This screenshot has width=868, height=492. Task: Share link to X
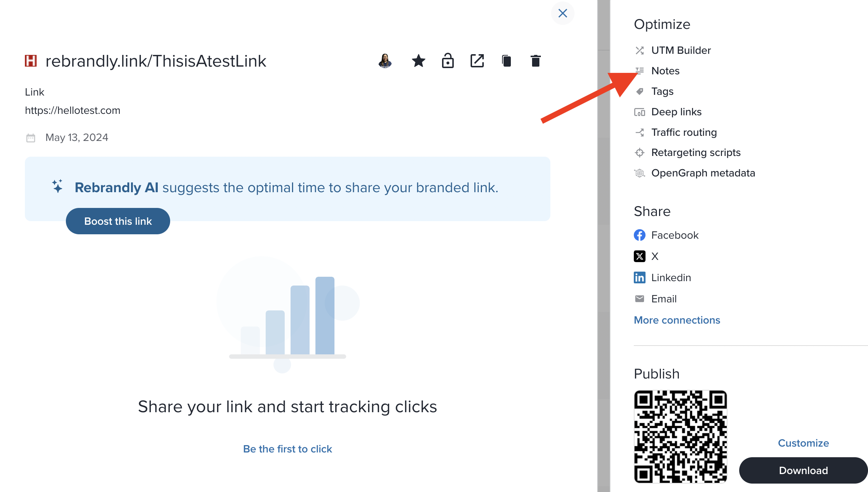click(x=655, y=256)
